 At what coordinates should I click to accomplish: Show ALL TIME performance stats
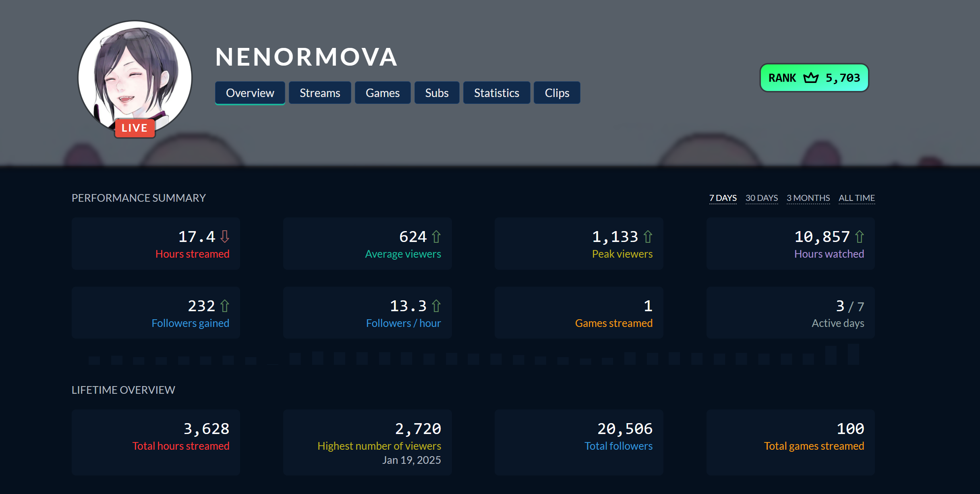coord(856,198)
